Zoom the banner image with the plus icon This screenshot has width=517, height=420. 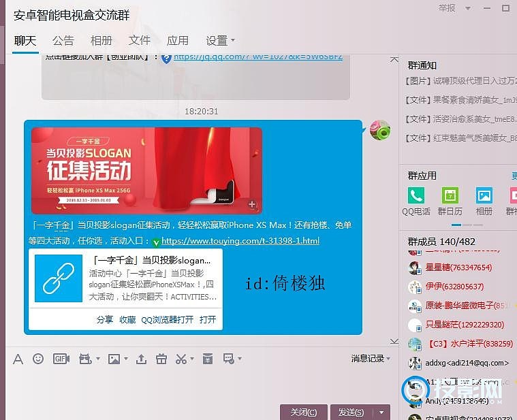pos(252,204)
